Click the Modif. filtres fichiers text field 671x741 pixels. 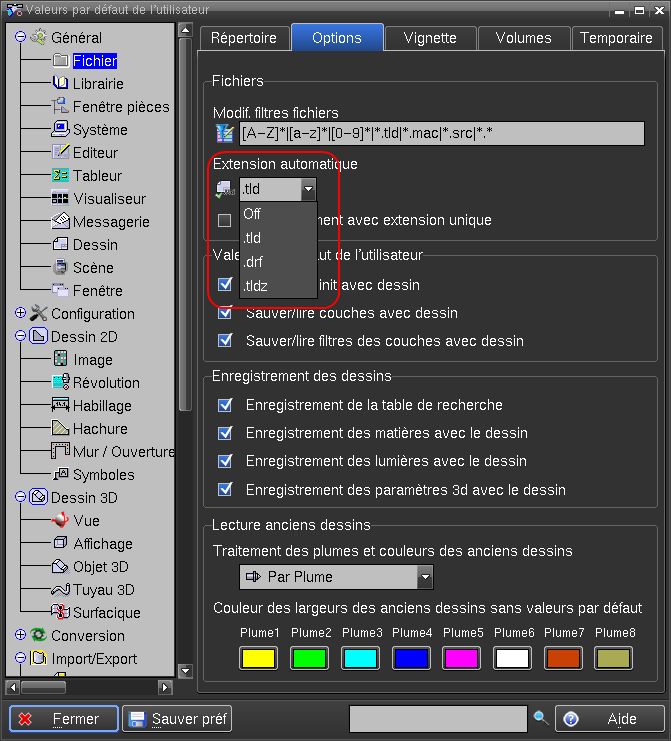[442, 133]
